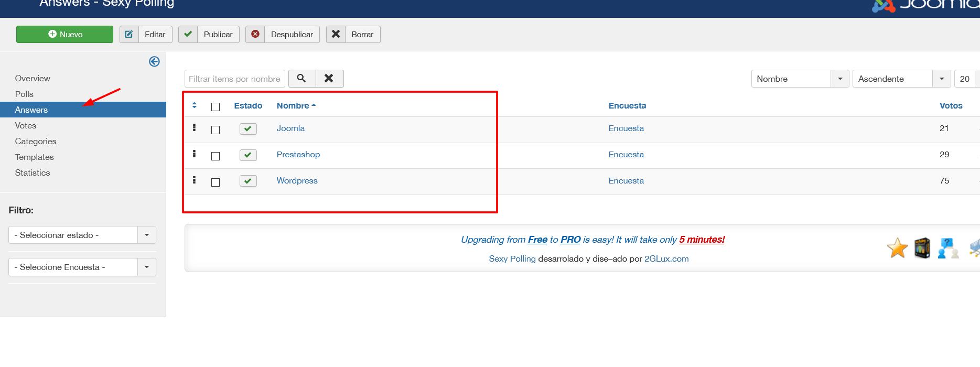
Task: Click the drag handle for Wordpress row
Action: (194, 180)
